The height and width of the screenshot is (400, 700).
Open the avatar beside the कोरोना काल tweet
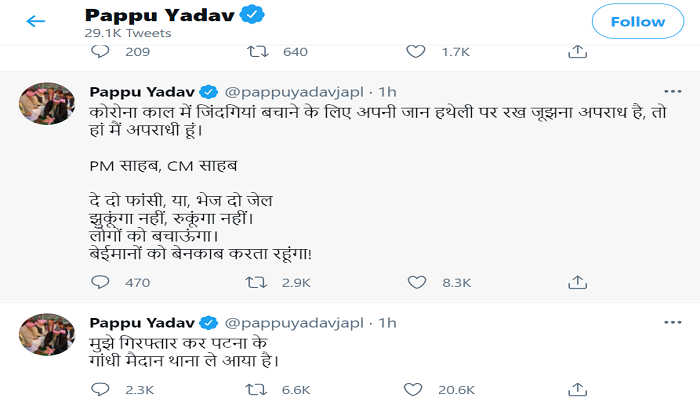click(46, 101)
